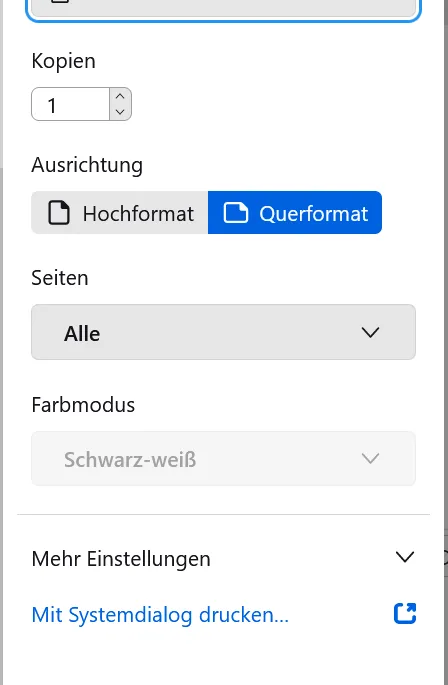Click the landscape page icon in Querformat

tap(236, 213)
